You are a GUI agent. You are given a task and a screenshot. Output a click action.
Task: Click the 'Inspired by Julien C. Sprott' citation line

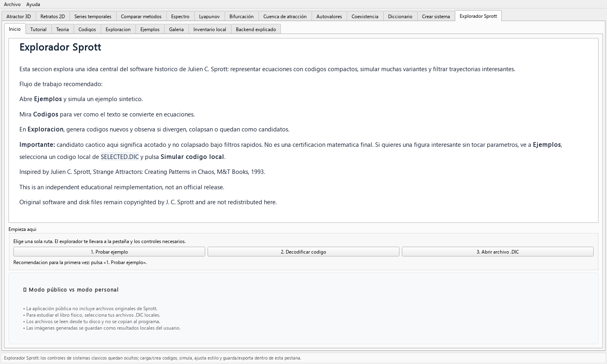tap(142, 172)
